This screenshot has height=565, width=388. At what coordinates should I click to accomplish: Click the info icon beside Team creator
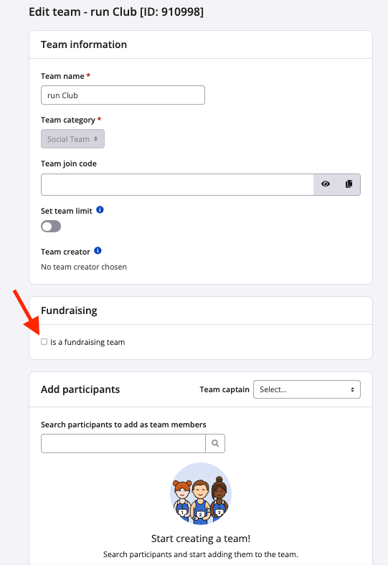[x=98, y=251]
